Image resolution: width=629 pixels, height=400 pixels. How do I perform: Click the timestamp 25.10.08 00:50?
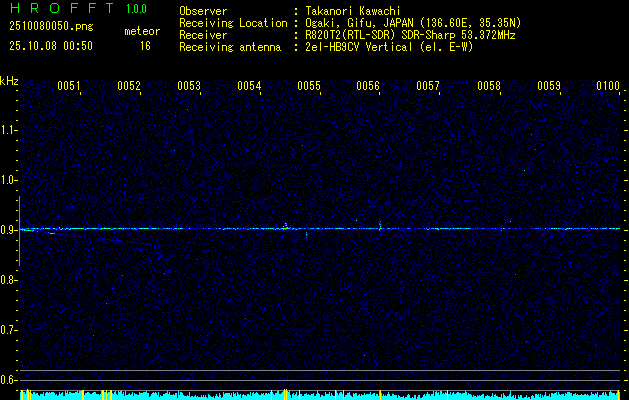tap(51, 46)
